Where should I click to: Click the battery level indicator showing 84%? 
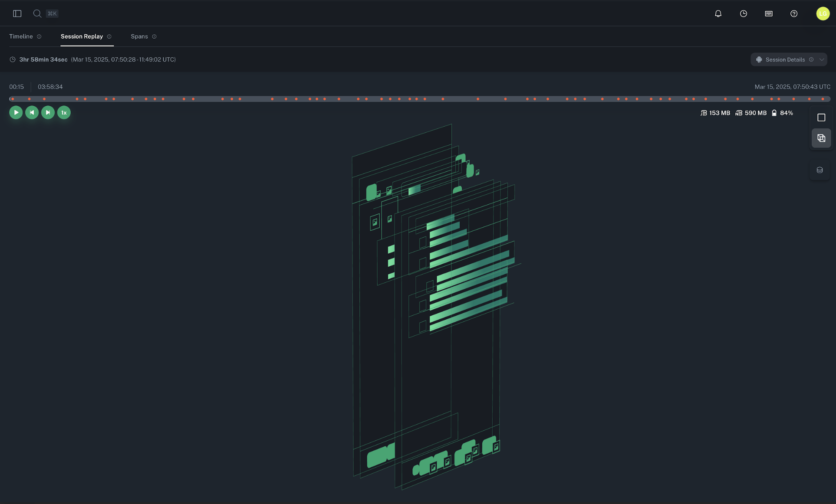(783, 112)
